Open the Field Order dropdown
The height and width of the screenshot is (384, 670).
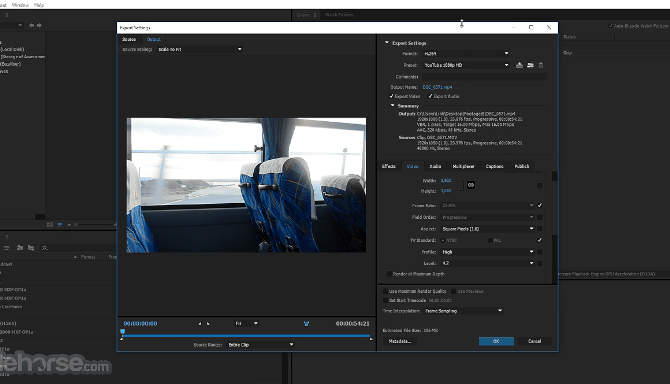[x=488, y=217]
